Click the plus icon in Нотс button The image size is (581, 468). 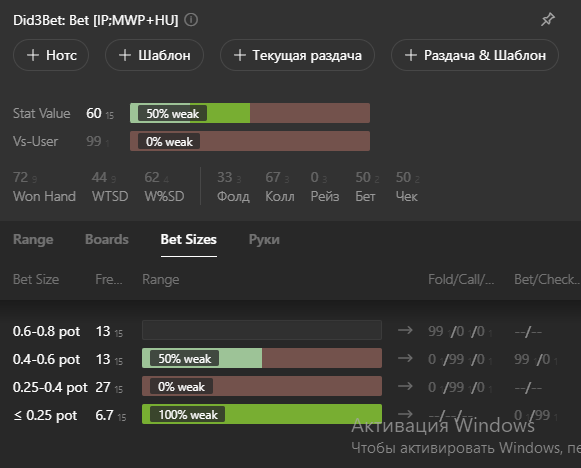click(33, 55)
